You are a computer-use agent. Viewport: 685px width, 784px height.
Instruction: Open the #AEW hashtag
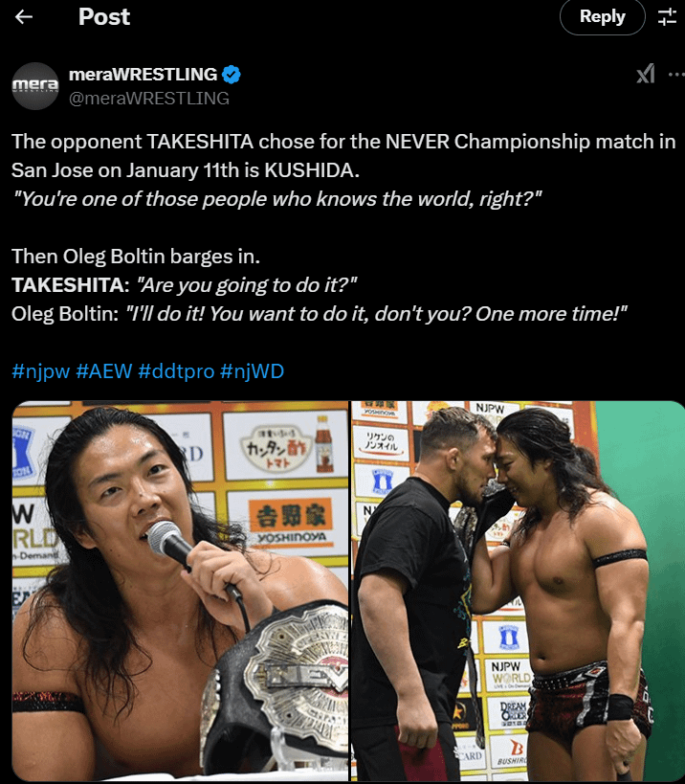click(104, 371)
